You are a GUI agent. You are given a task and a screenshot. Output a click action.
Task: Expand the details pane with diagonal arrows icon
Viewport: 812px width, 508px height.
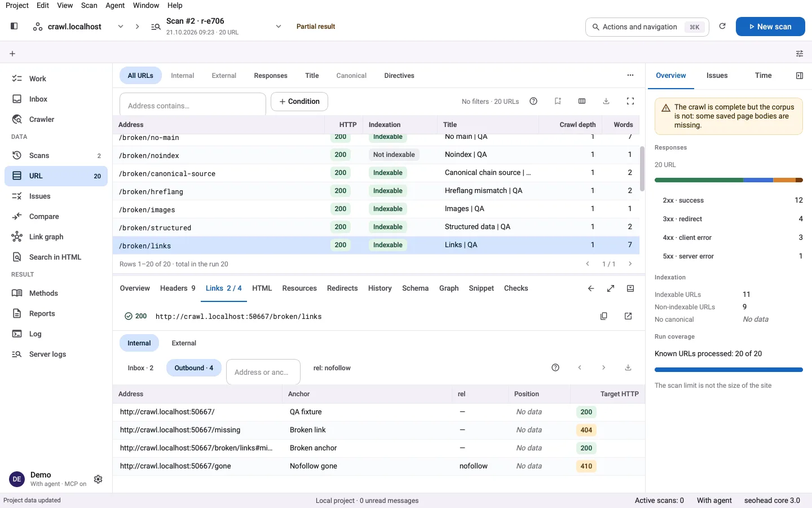click(611, 288)
